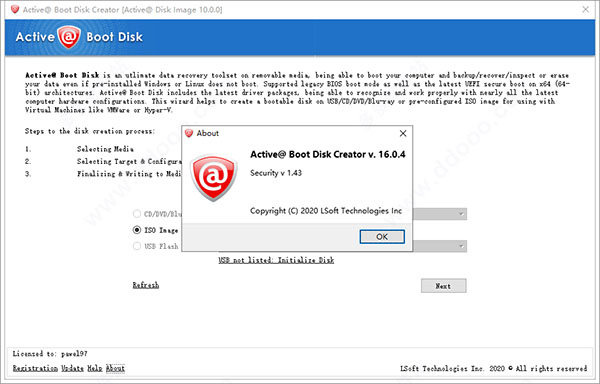
Task: Click the 'USB not listed: Initialize Disk' link
Action: click(x=276, y=260)
